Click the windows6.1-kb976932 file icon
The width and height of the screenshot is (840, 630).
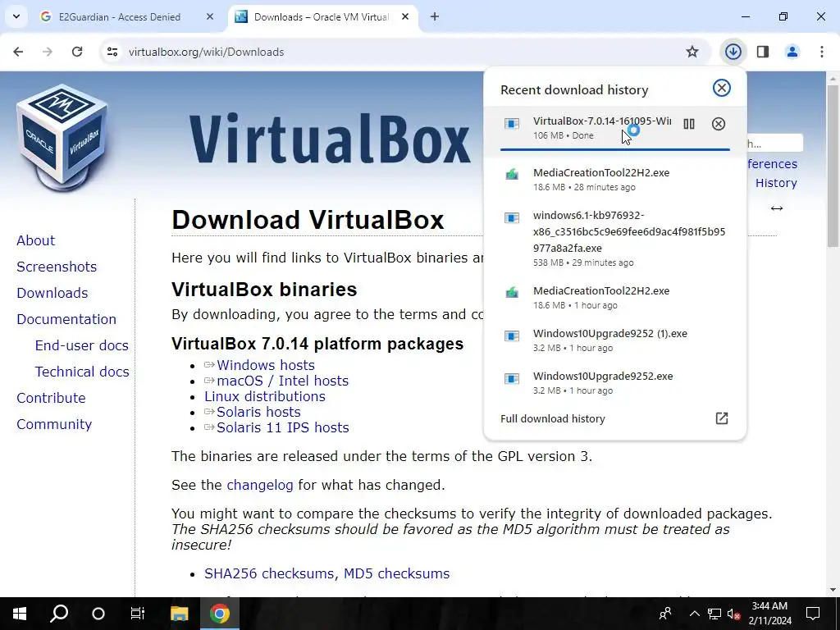point(512,218)
